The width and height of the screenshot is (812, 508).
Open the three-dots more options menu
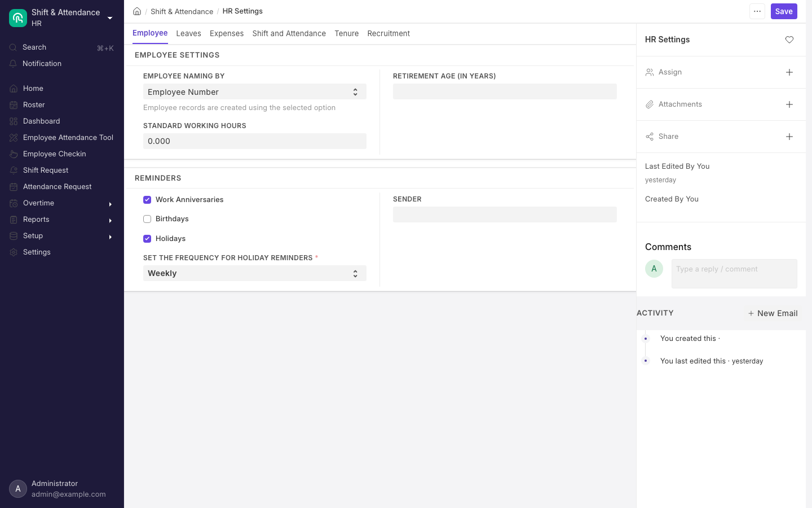click(x=757, y=11)
